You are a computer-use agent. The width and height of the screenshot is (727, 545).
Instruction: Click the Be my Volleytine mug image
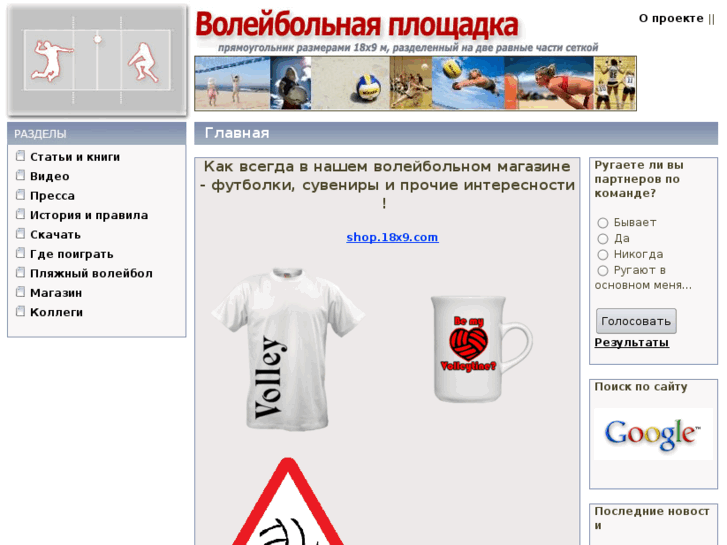click(x=481, y=349)
